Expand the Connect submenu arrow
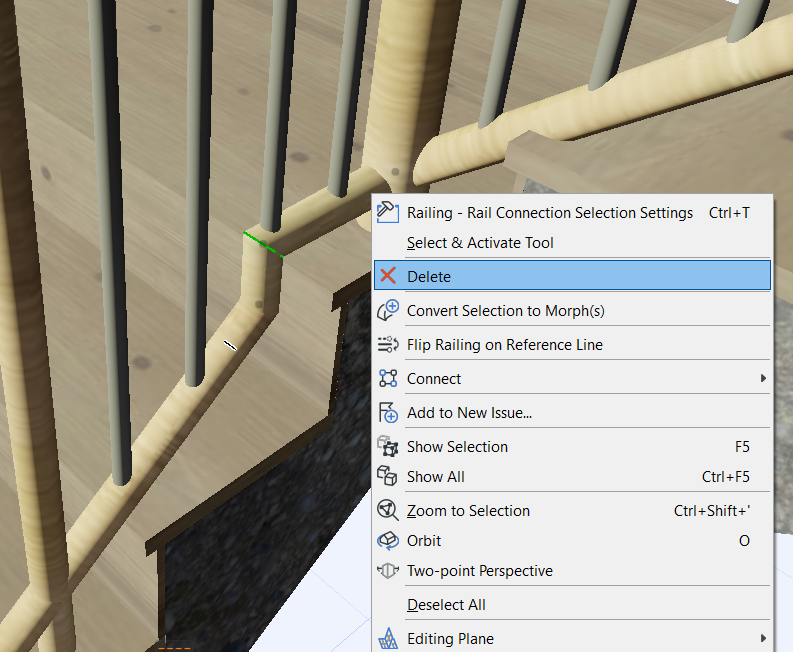This screenshot has height=652, width=793. [x=763, y=378]
